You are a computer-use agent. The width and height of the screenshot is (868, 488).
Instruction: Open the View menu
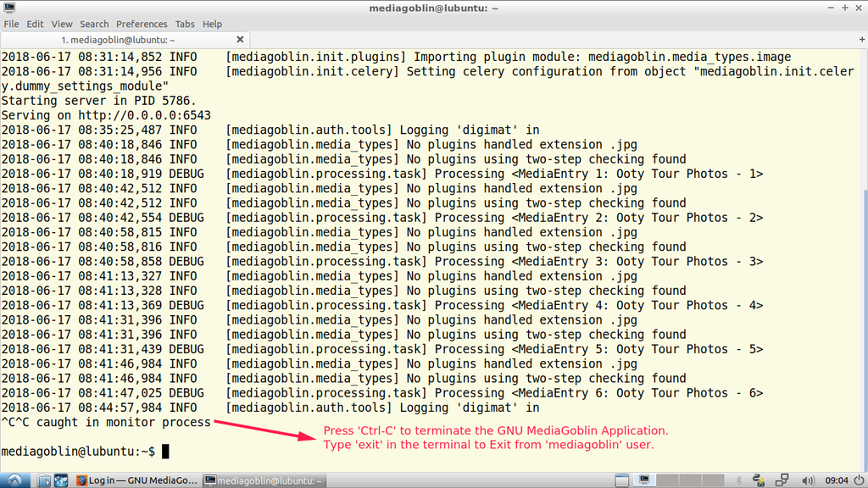(x=62, y=24)
